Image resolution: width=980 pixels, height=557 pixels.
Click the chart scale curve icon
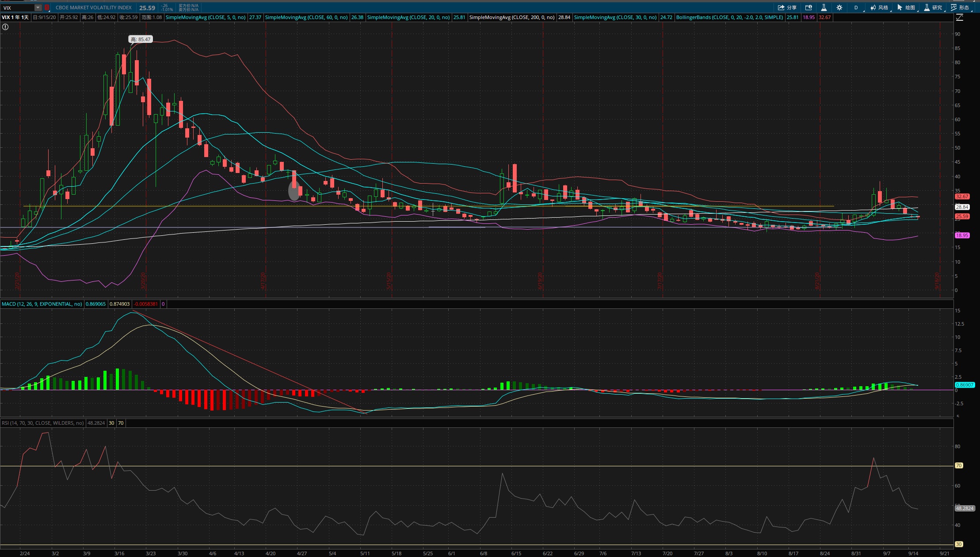960,17
